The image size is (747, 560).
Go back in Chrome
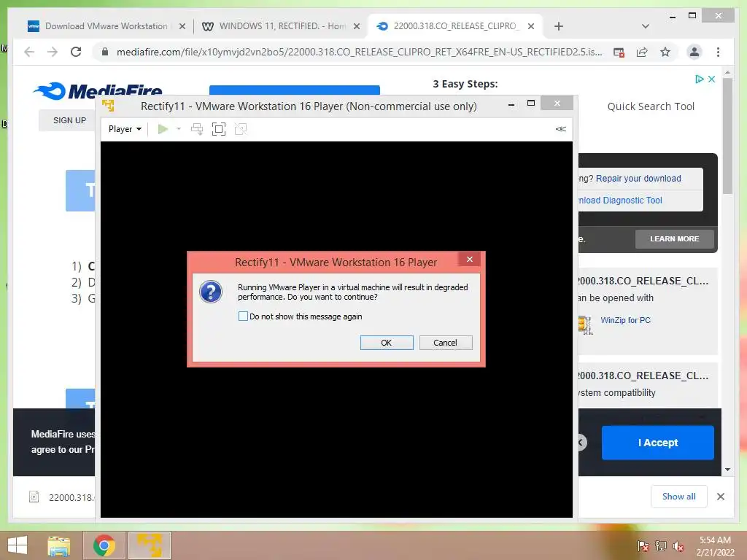(29, 52)
